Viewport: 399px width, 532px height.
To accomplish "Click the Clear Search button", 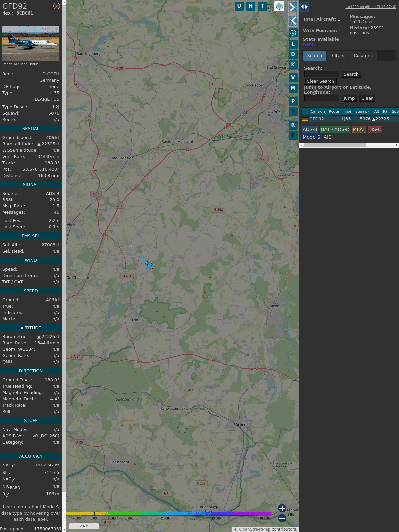I will (320, 81).
